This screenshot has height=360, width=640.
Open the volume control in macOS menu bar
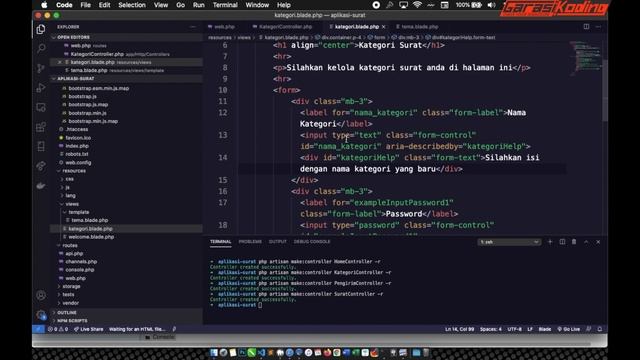pos(492,5)
